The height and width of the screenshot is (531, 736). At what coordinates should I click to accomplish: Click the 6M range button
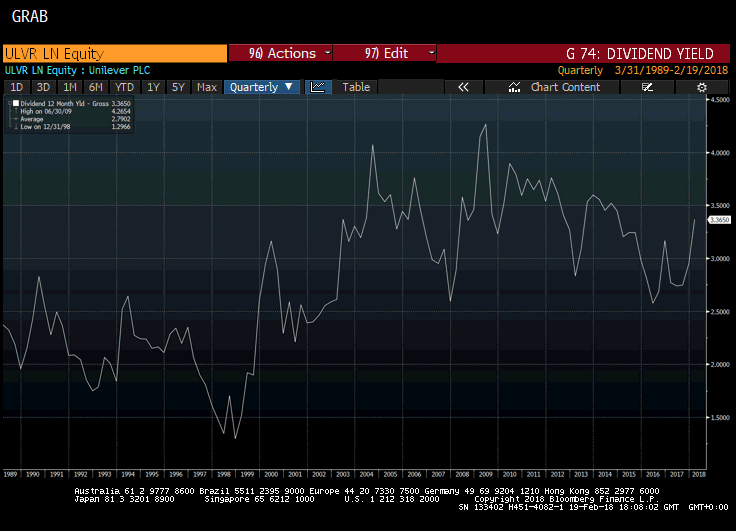tap(96, 87)
